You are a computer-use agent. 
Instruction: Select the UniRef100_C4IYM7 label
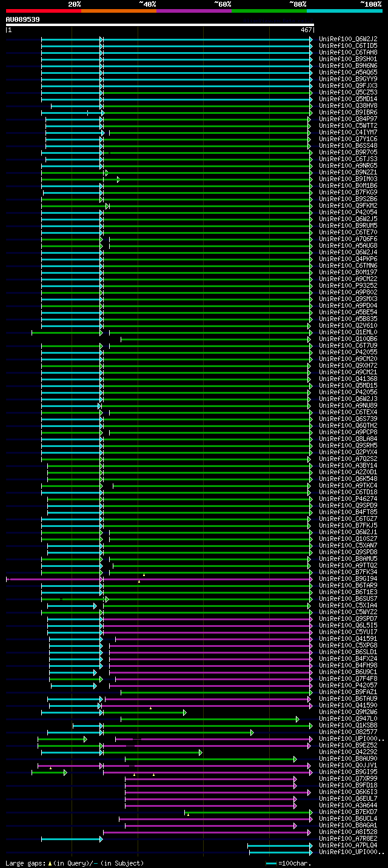(x=348, y=132)
